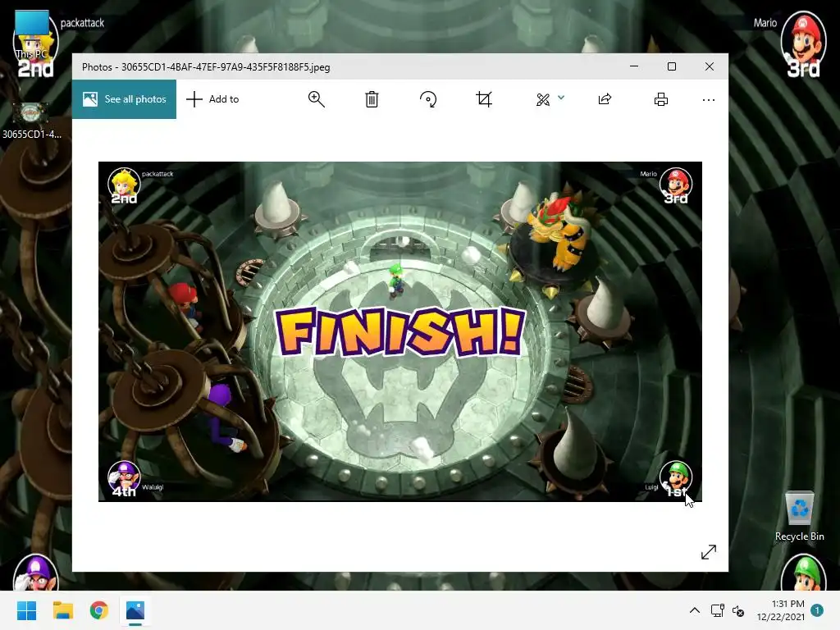Image resolution: width=840 pixels, height=630 pixels.
Task: Open network status tray icon
Action: (x=717, y=610)
